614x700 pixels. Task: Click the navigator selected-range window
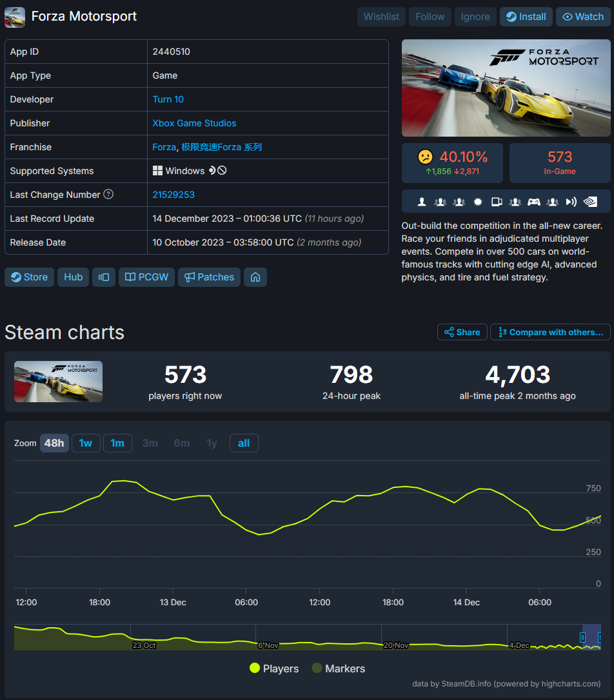pos(591,637)
